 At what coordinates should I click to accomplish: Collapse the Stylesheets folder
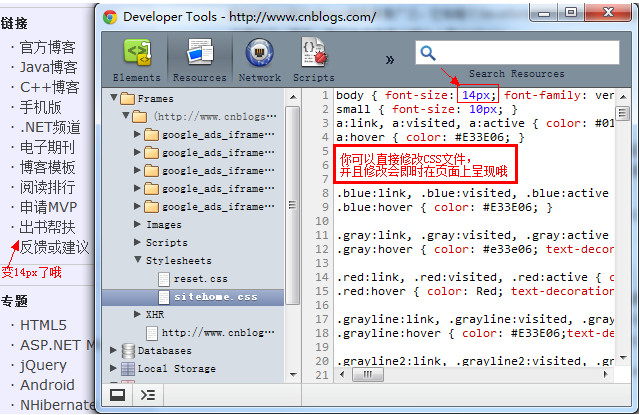(137, 260)
